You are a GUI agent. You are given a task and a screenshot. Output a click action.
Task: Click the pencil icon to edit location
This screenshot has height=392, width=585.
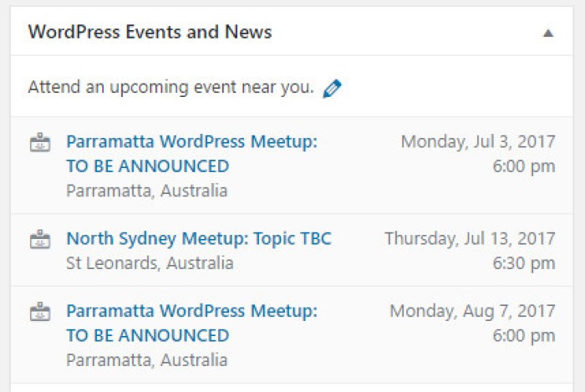pos(332,88)
